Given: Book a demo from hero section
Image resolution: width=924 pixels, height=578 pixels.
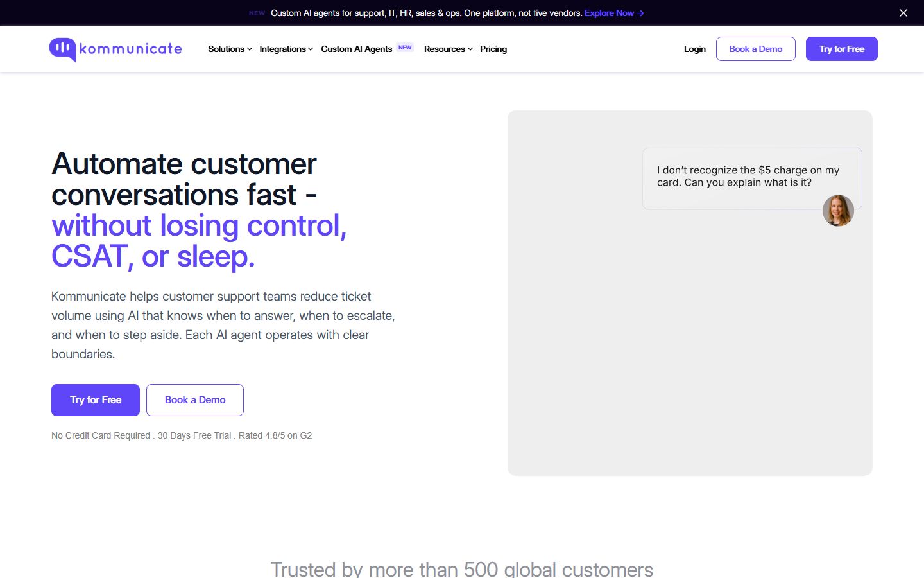Looking at the screenshot, I should [195, 400].
